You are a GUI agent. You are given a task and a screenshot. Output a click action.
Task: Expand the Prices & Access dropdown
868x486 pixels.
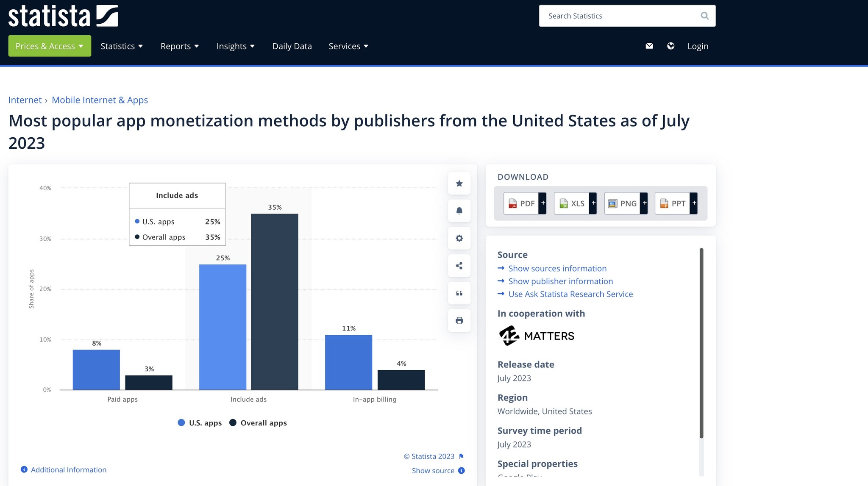[49, 46]
